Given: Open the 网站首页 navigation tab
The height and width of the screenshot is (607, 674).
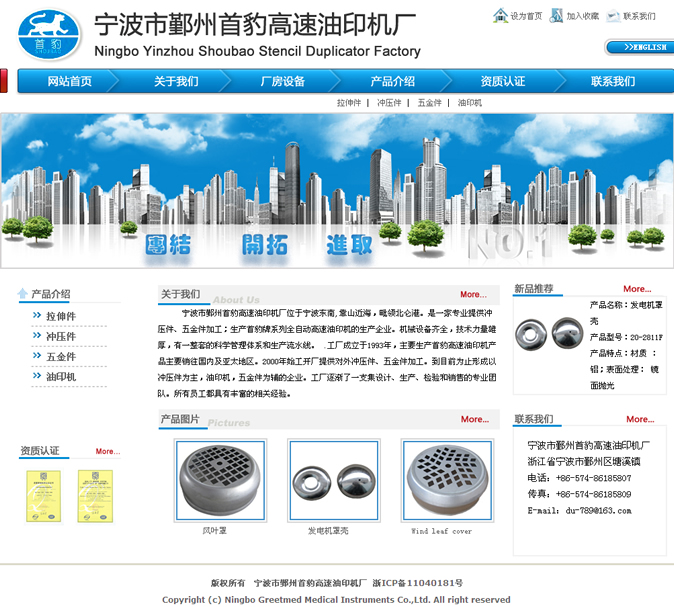Looking at the screenshot, I should pyautogui.click(x=69, y=81).
